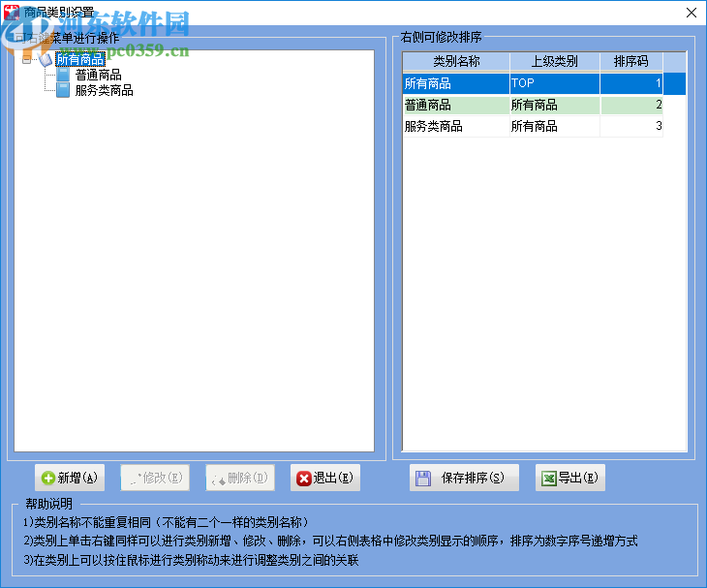Click the 上级类别 column header
The height and width of the screenshot is (588, 707).
tap(555, 61)
